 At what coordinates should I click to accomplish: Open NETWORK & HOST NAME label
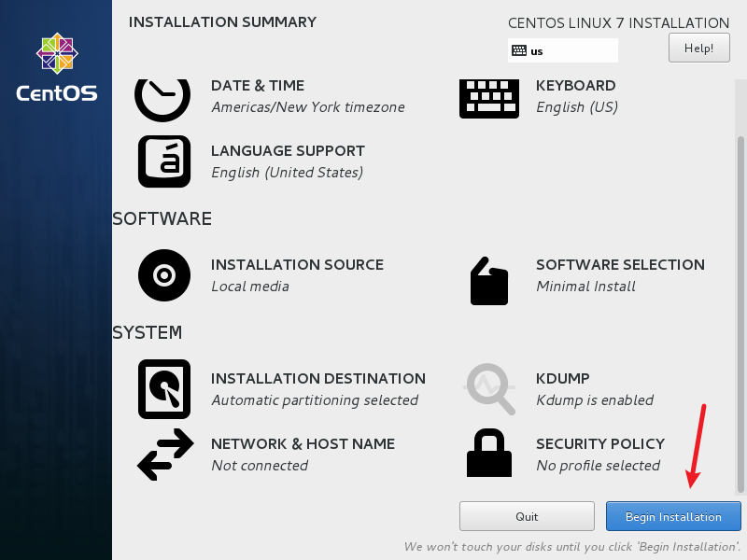click(303, 444)
